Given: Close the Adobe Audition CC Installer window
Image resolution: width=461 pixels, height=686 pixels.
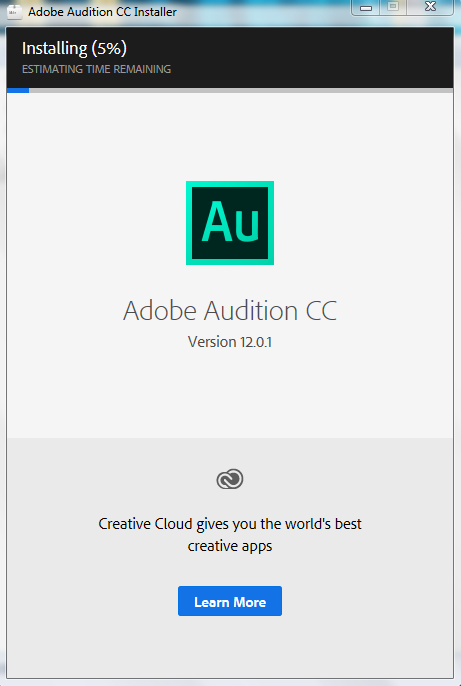Looking at the screenshot, I should click(431, 7).
